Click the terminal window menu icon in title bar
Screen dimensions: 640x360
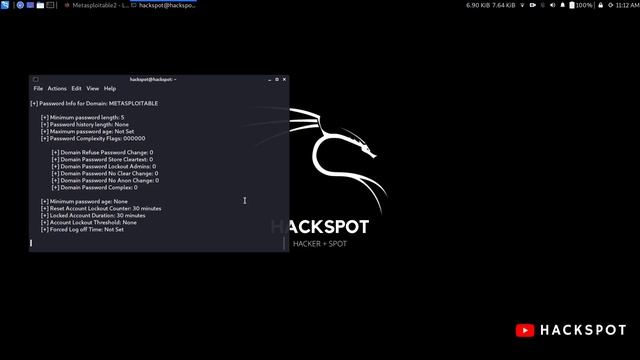[x=36, y=79]
